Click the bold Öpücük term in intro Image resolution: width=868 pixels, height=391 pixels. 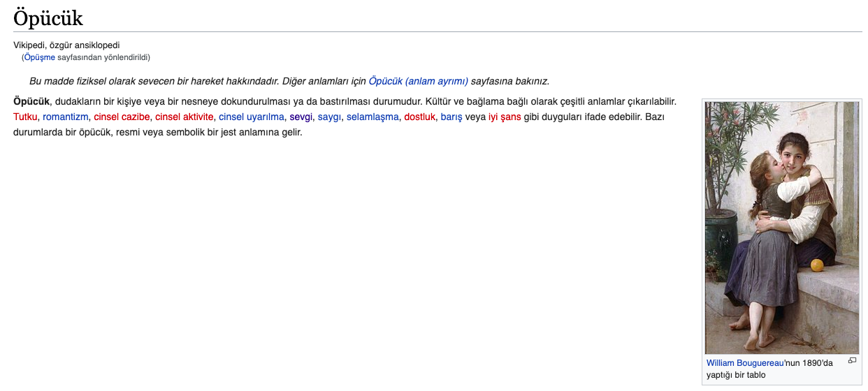tap(31, 102)
